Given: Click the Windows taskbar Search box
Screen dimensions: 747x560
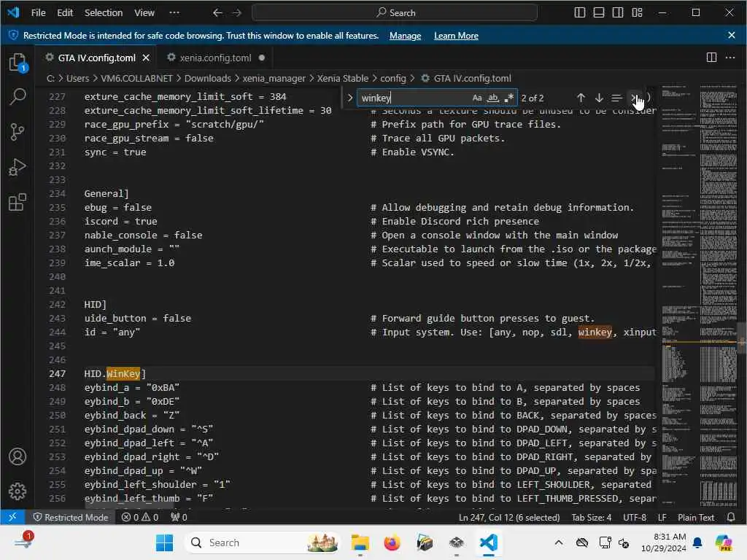Looking at the screenshot, I should pyautogui.click(x=263, y=542).
